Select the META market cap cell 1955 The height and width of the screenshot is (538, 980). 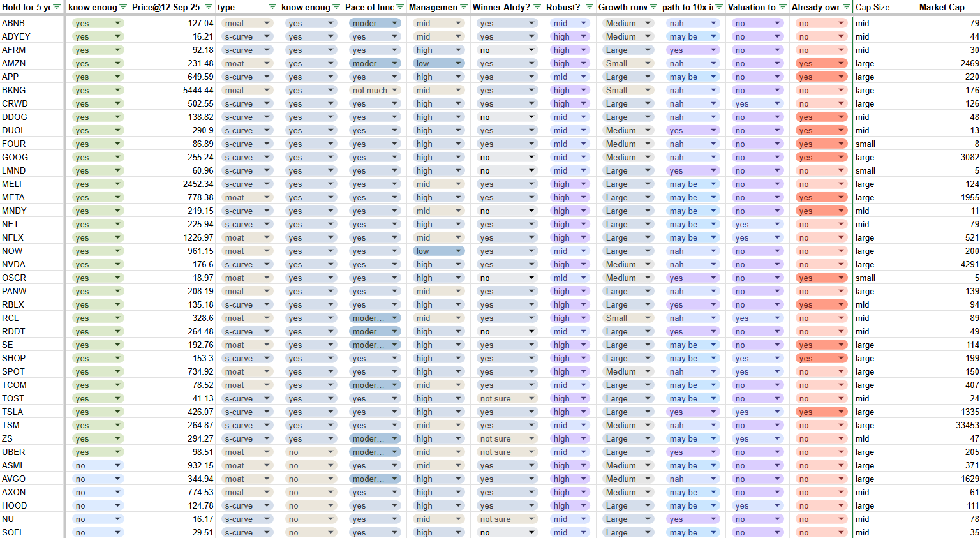pos(949,197)
